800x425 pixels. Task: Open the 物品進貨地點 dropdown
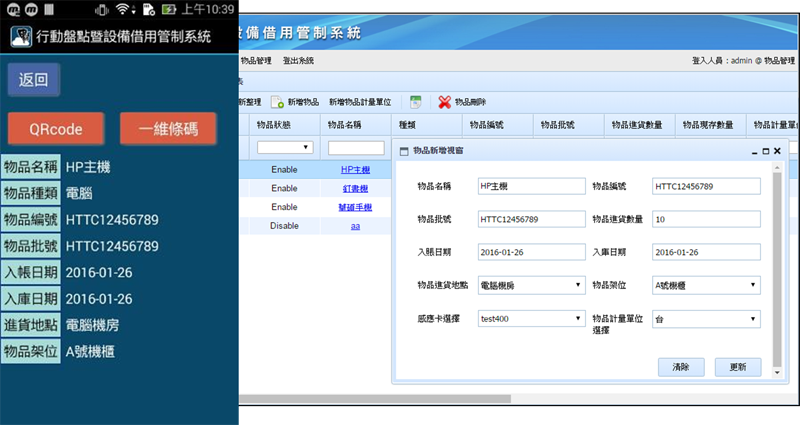[x=531, y=285]
